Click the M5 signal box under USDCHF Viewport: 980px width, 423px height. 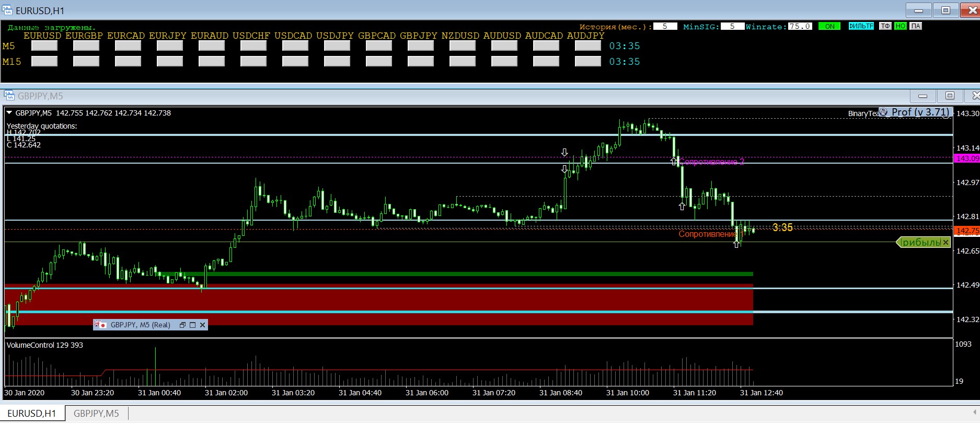pyautogui.click(x=253, y=46)
